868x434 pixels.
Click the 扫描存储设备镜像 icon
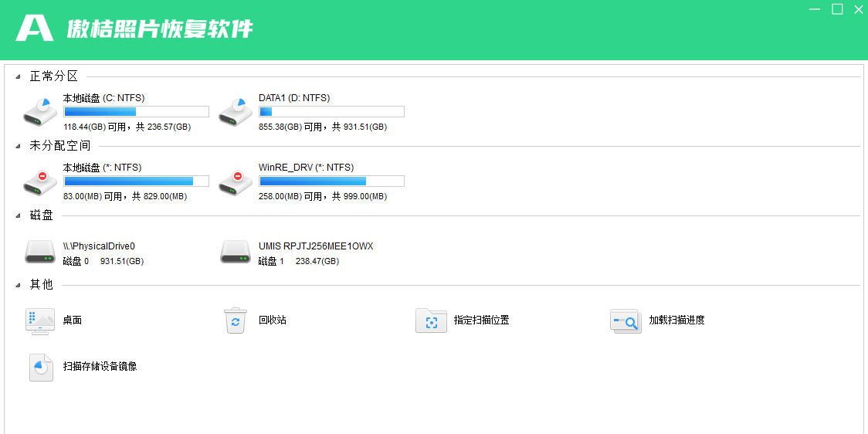pos(41,368)
